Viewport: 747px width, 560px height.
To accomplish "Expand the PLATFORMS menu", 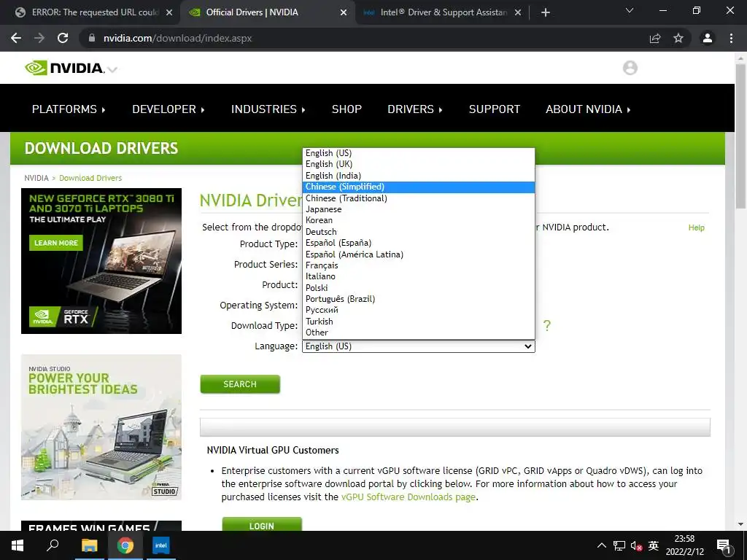I will point(69,109).
